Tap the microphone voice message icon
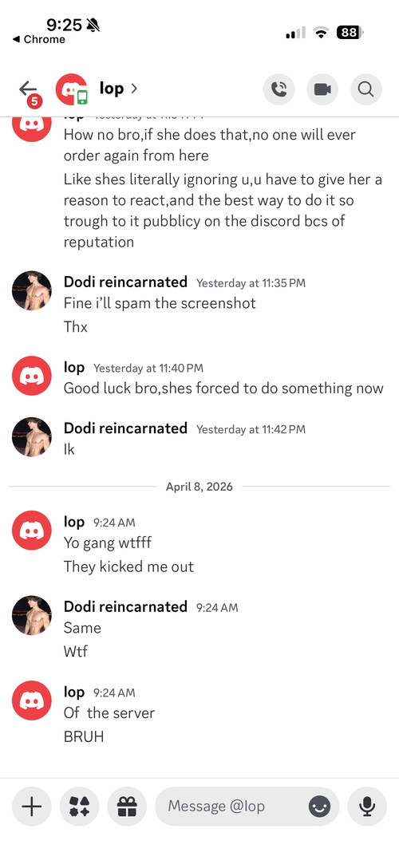Screen dimensions: 399x868 pos(367,807)
